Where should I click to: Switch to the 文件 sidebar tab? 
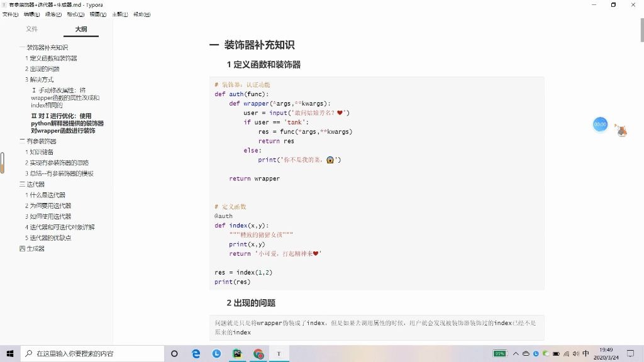click(32, 28)
